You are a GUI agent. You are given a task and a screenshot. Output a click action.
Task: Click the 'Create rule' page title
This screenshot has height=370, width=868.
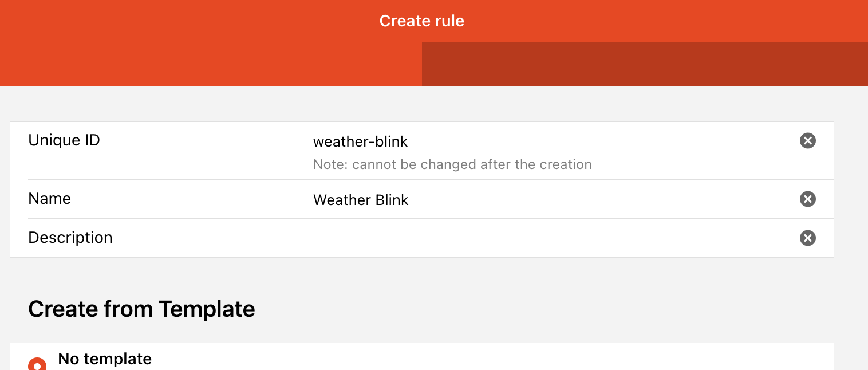point(422,21)
